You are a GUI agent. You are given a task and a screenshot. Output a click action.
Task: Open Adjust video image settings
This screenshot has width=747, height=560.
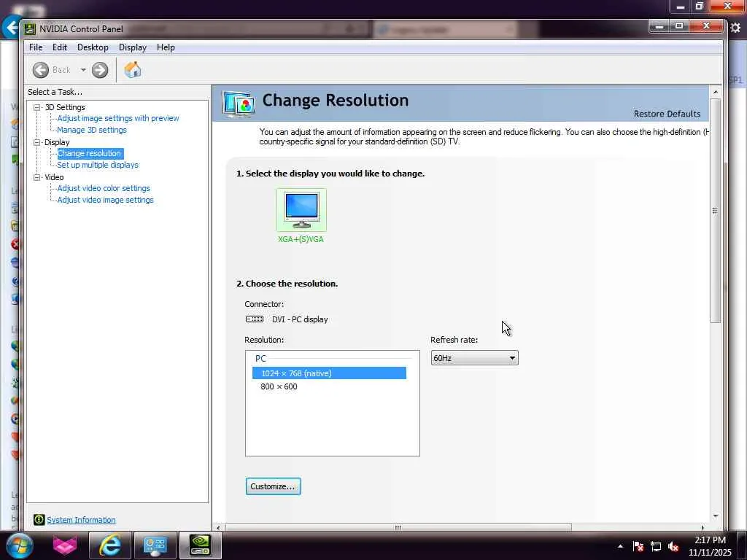105,200
